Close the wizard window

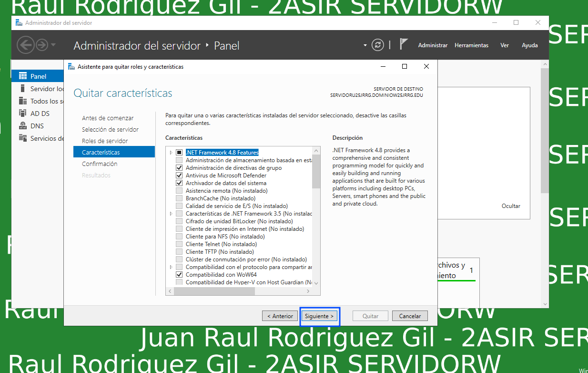click(x=426, y=66)
